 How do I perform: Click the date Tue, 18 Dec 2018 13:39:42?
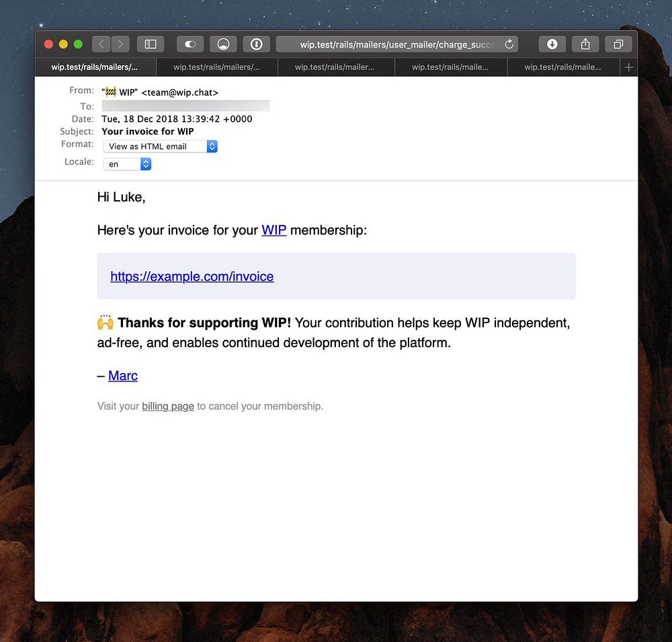point(177,119)
